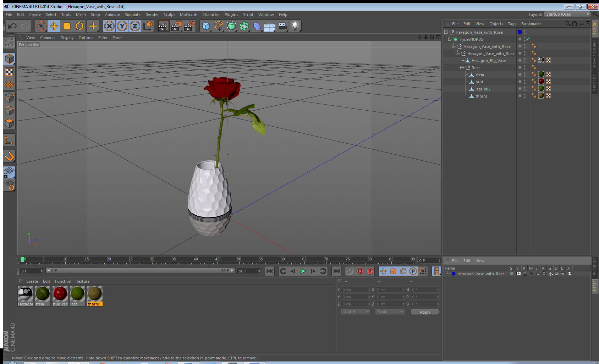
Task: Go to end of animation
Action: tap(336, 271)
